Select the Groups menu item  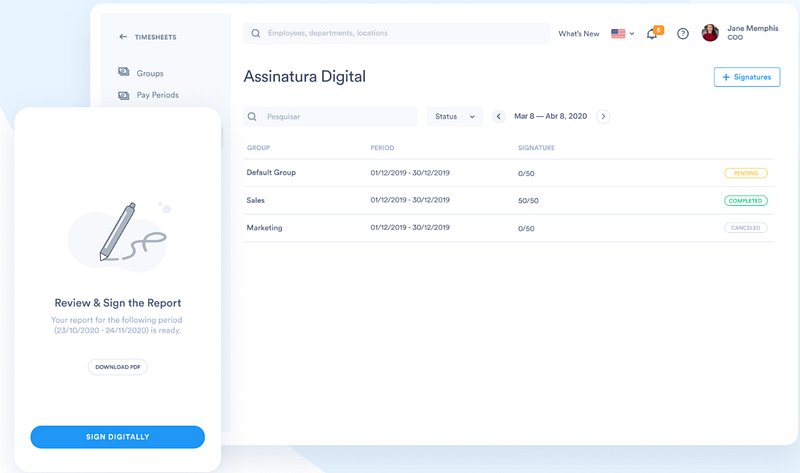[x=150, y=73]
